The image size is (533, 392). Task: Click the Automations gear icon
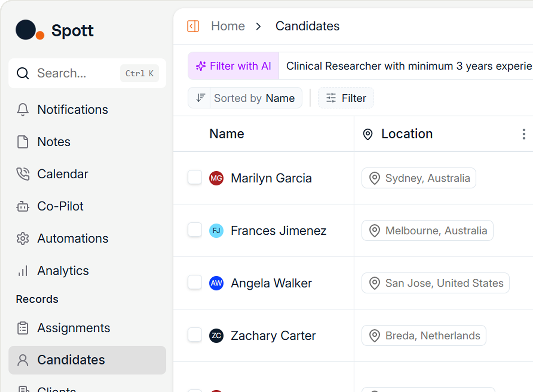pos(22,238)
